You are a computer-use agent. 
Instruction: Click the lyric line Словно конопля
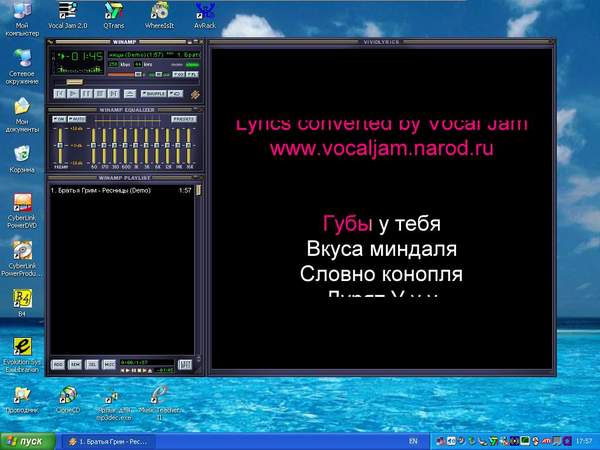pyautogui.click(x=381, y=274)
